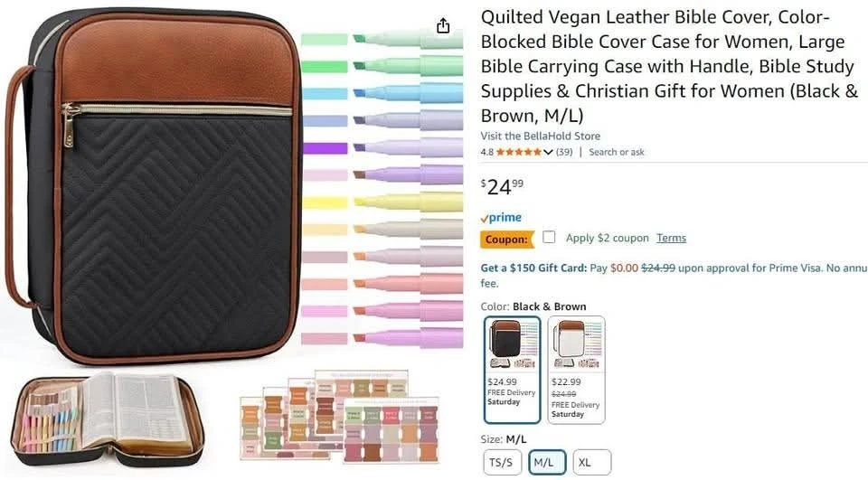Expand the rating breakdown chevron next to the stars

coord(548,152)
